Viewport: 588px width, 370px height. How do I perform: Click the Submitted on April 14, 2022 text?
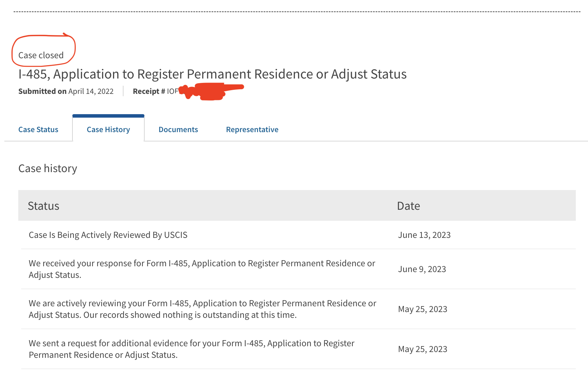click(66, 91)
